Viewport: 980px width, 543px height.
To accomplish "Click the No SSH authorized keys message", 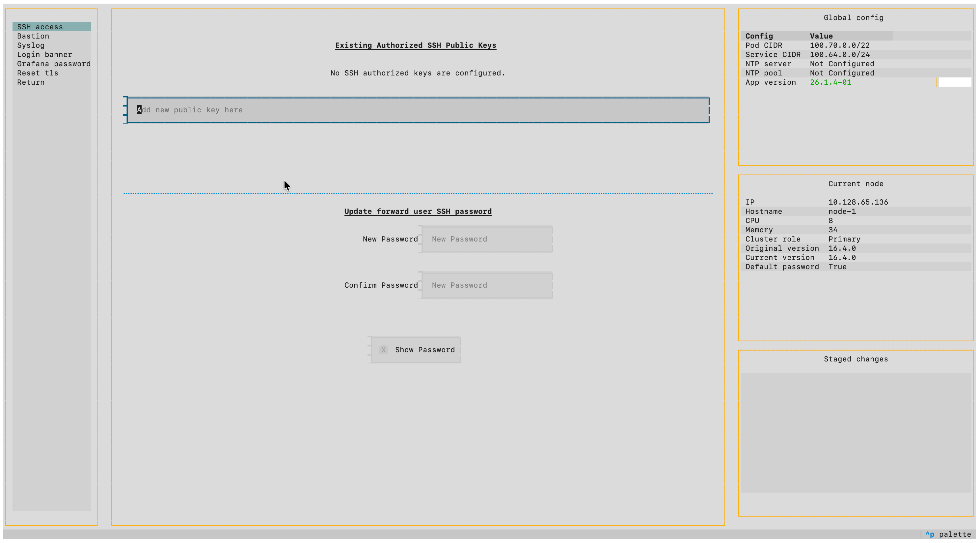I will pos(418,73).
